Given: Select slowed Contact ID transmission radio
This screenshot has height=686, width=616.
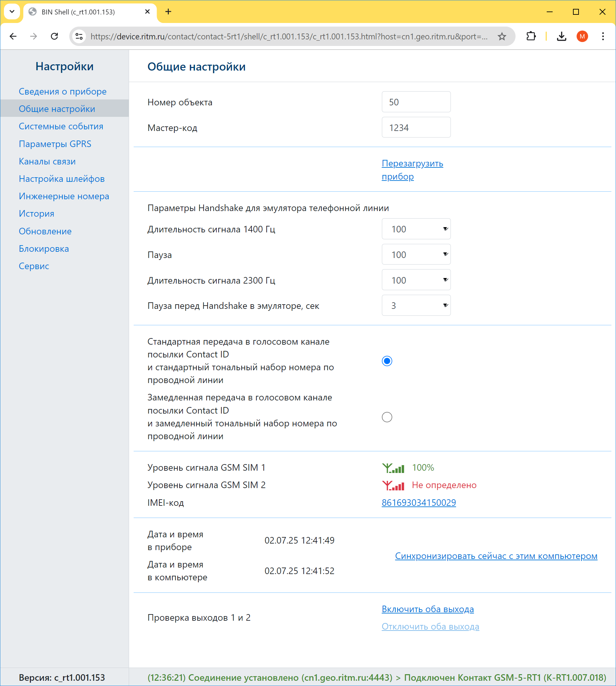Looking at the screenshot, I should click(x=387, y=417).
